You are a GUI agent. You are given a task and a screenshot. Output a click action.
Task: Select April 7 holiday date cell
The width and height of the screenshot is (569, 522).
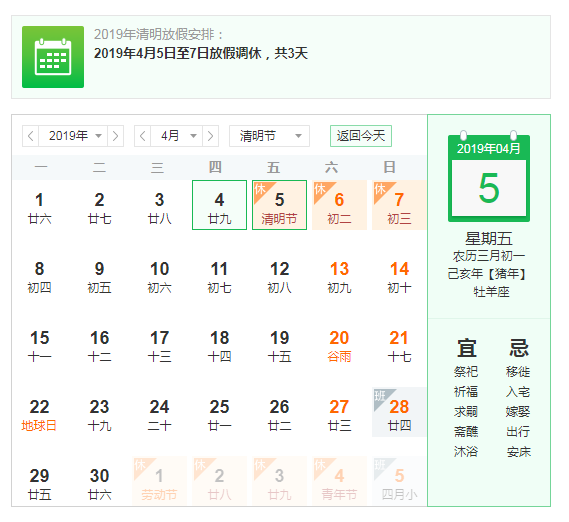[399, 205]
